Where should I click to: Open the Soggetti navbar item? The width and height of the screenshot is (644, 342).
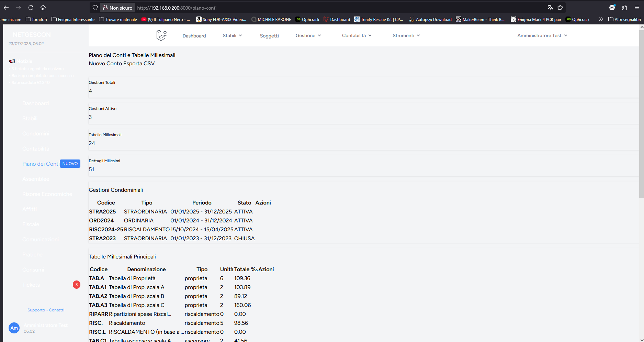(269, 36)
